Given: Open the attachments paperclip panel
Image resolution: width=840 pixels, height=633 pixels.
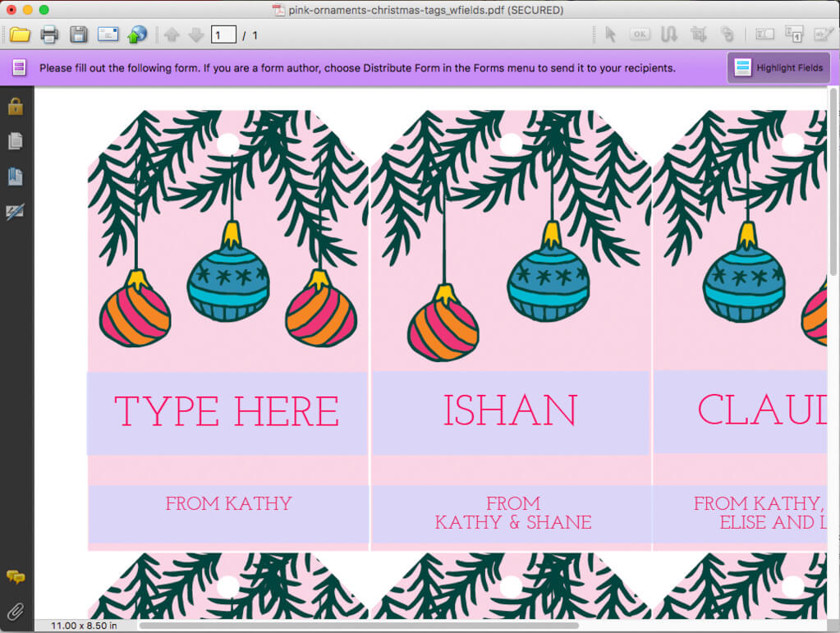Looking at the screenshot, I should (x=16, y=612).
